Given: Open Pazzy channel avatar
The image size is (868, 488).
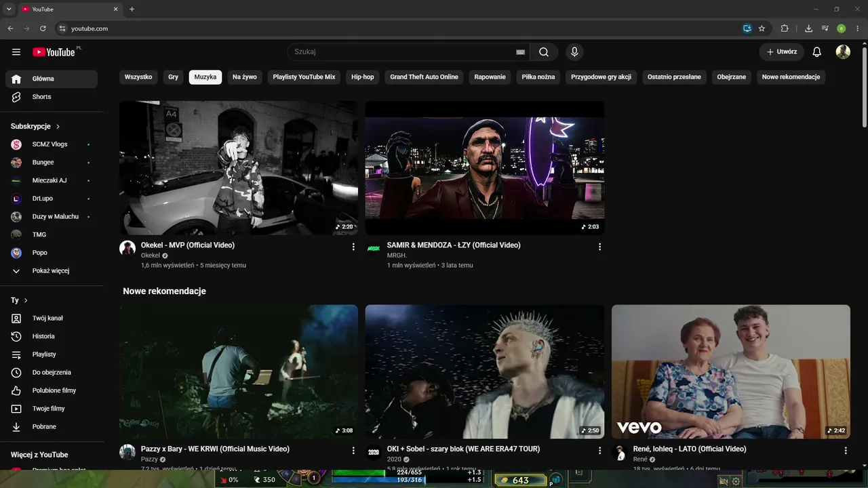Looking at the screenshot, I should click(127, 452).
